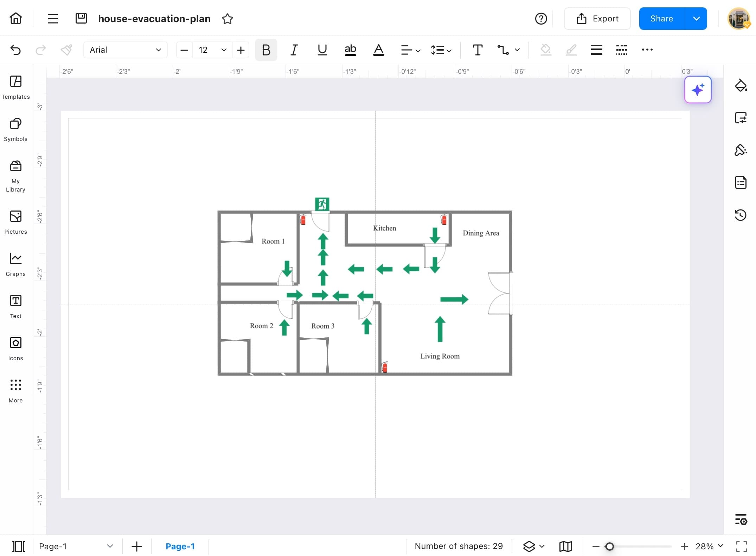Open the Symbols library panel
The width and height of the screenshot is (756, 556).
pyautogui.click(x=15, y=129)
